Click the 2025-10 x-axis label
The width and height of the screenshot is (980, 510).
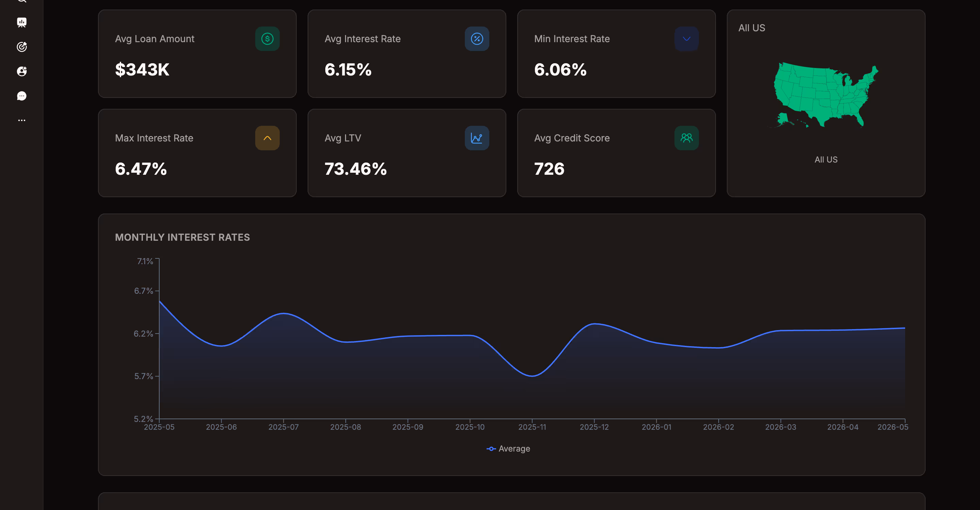[x=470, y=427]
